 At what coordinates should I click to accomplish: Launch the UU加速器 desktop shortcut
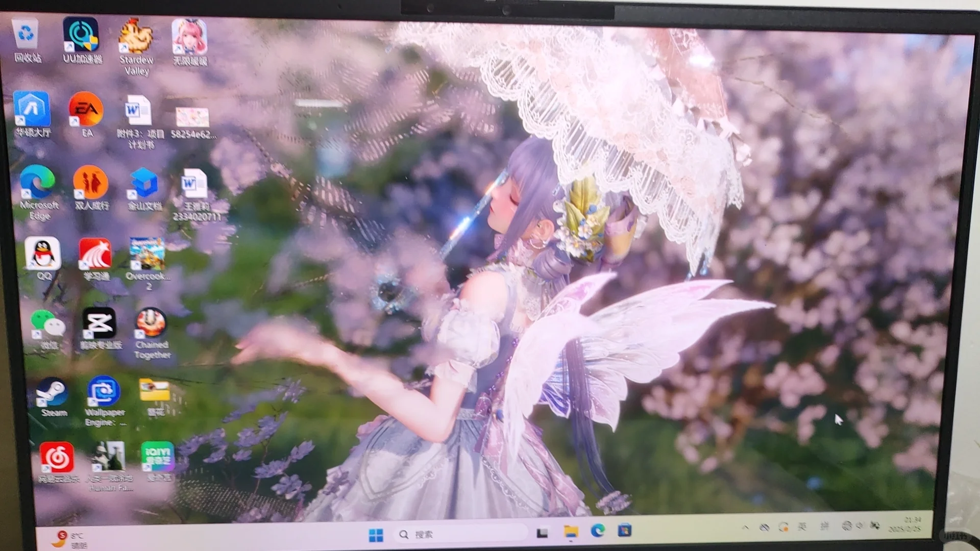[82, 41]
